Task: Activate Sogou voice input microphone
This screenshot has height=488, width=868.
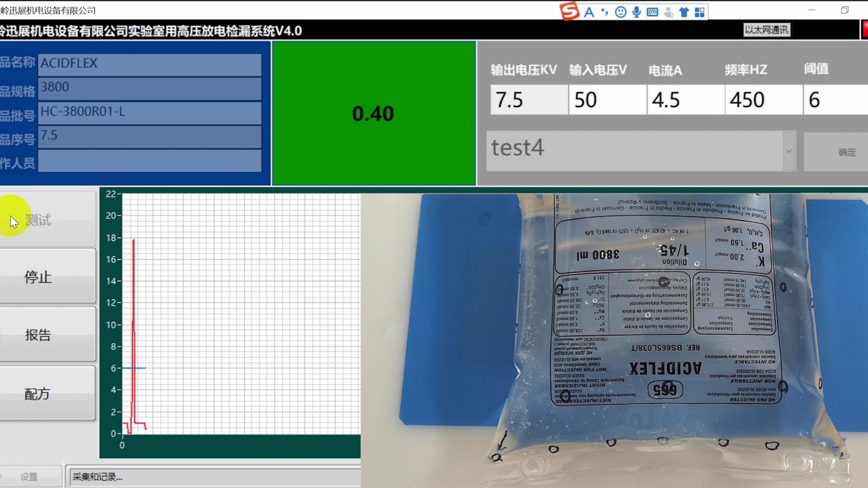Action: [637, 12]
